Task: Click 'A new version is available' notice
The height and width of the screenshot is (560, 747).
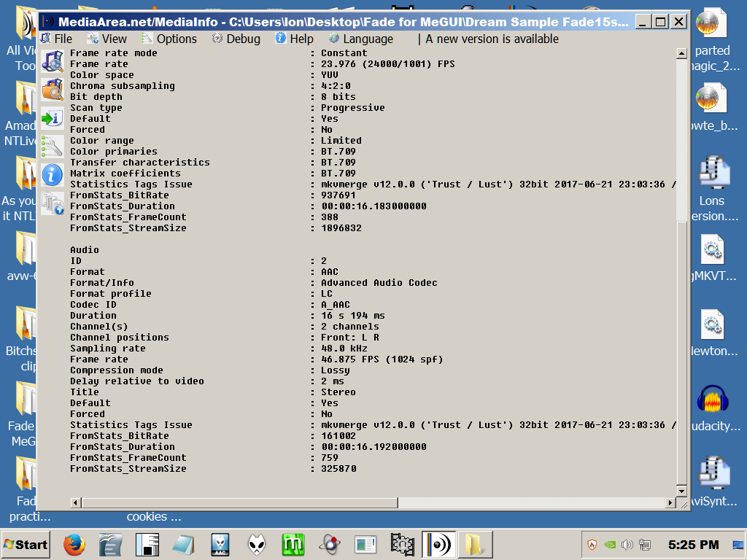Action: pyautogui.click(x=492, y=39)
